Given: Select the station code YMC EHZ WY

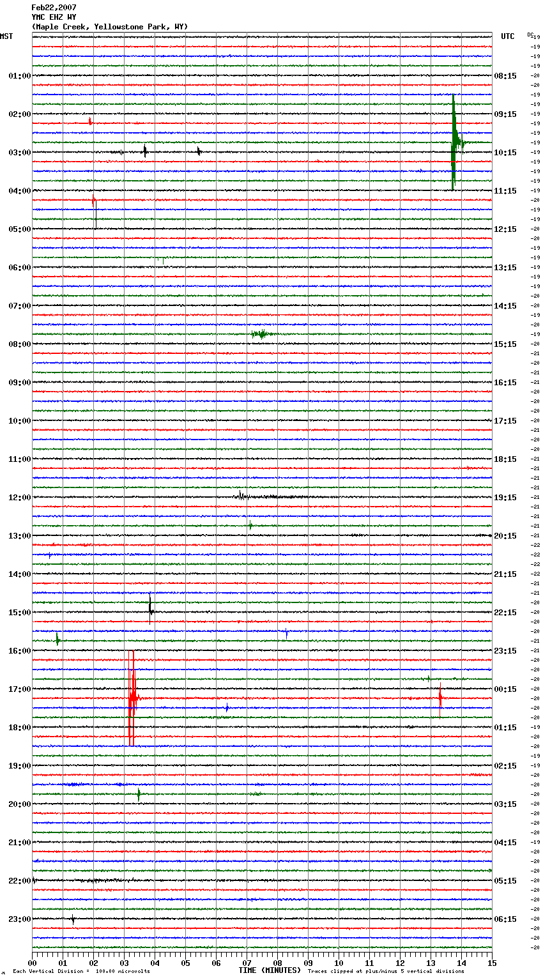Looking at the screenshot, I should (54, 17).
